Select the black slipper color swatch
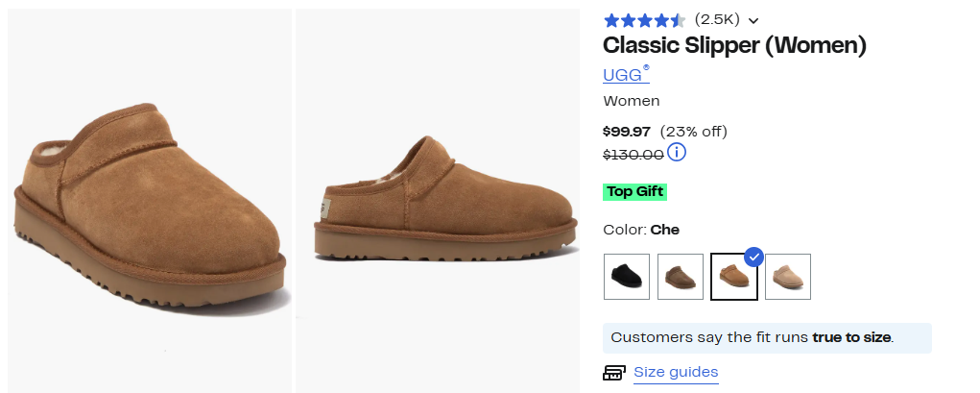The height and width of the screenshot is (393, 980). click(627, 277)
